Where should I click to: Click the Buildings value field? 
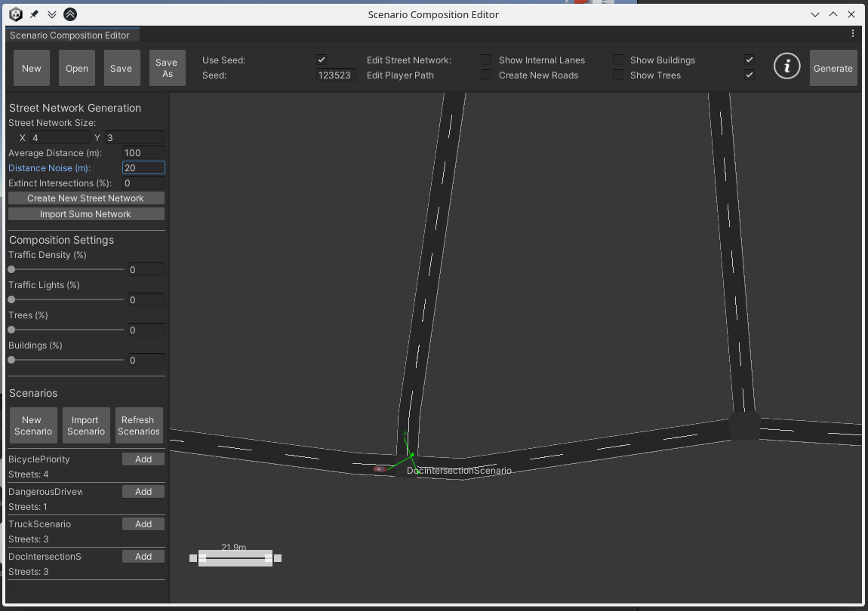click(x=146, y=360)
